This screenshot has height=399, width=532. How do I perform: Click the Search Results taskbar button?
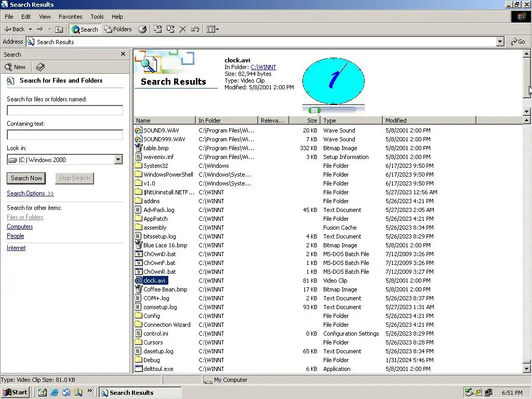click(x=140, y=392)
